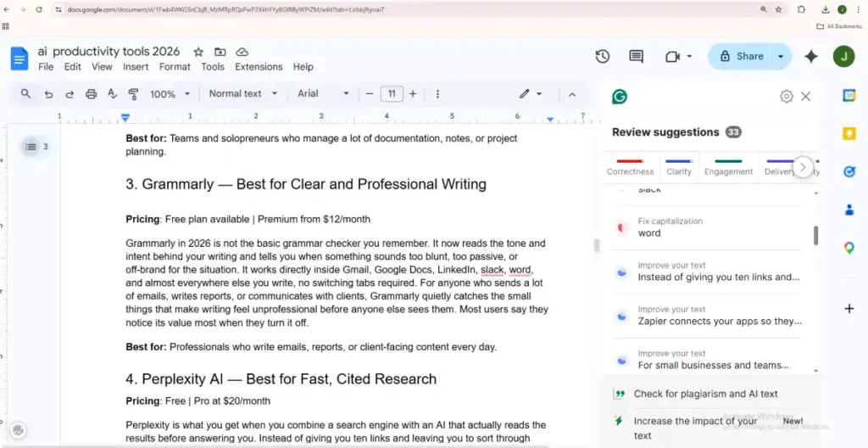Open Google Keep side panel icon
The width and height of the screenshot is (868, 448).
[849, 134]
